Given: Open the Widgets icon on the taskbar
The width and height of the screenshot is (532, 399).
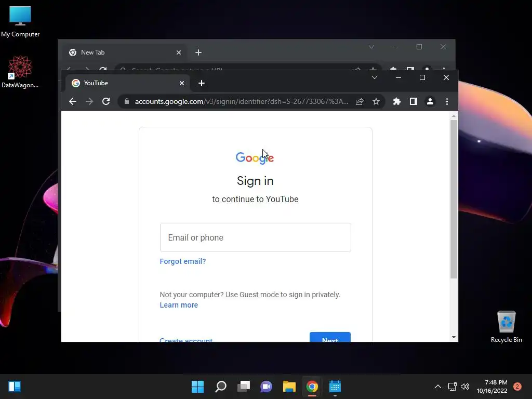Looking at the screenshot, I should pyautogui.click(x=15, y=387).
